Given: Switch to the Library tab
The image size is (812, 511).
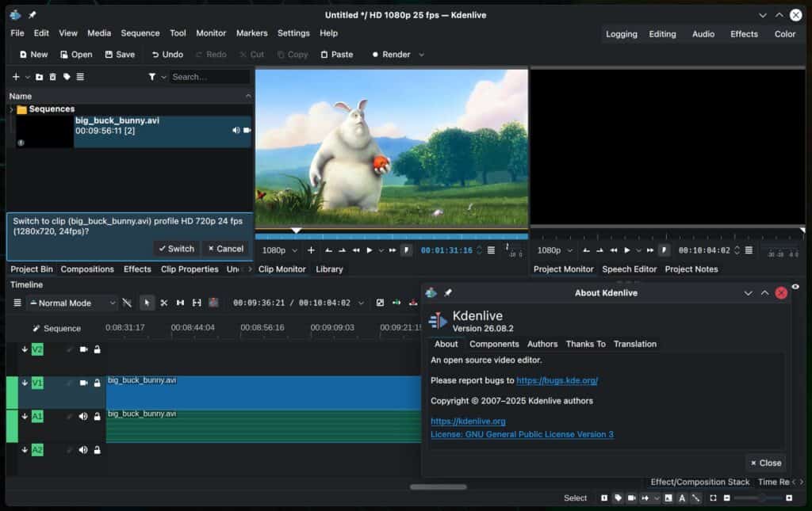Looking at the screenshot, I should pos(329,269).
